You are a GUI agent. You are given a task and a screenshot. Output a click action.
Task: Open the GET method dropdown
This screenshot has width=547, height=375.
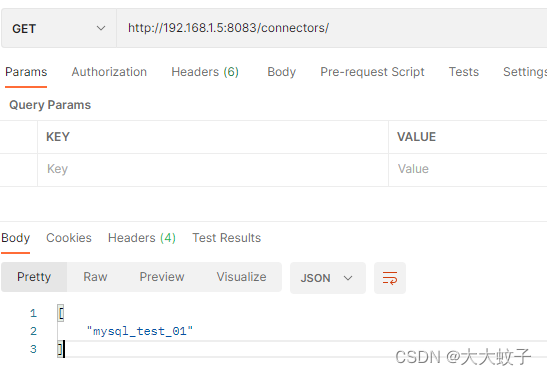point(59,28)
